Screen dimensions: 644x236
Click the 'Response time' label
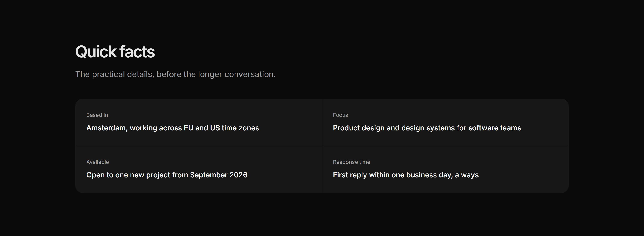pyautogui.click(x=352, y=162)
